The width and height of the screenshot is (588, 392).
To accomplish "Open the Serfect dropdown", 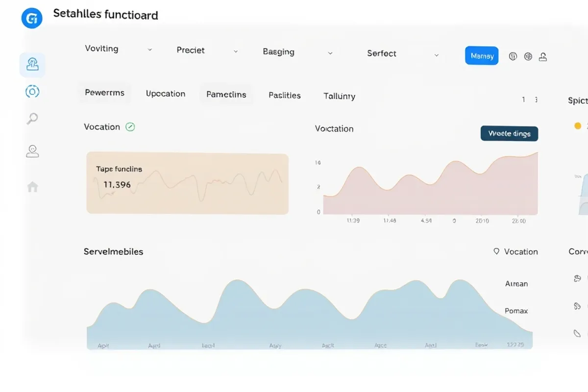I will (437, 55).
